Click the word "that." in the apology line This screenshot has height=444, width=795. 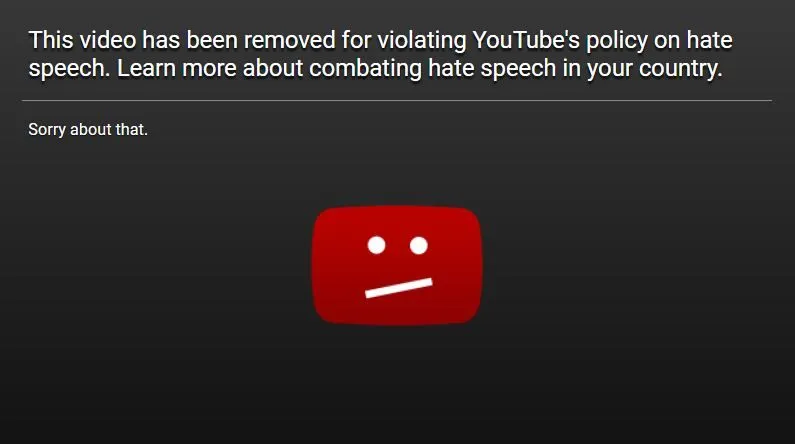131,130
